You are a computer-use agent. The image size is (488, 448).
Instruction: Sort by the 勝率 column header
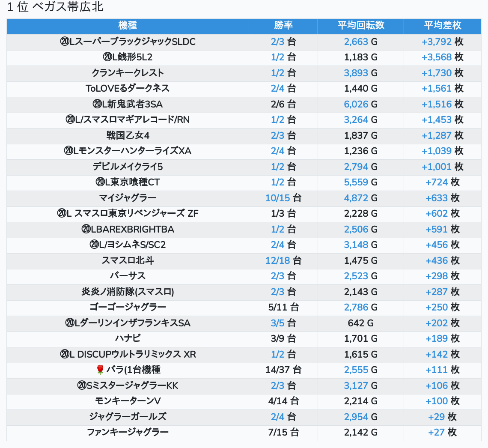[283, 25]
